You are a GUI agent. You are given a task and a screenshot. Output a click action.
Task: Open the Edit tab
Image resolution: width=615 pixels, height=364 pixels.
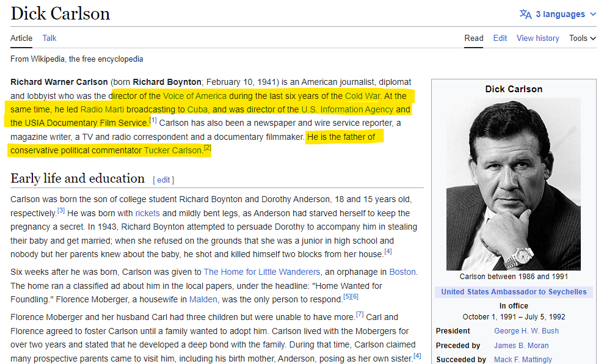pos(500,38)
